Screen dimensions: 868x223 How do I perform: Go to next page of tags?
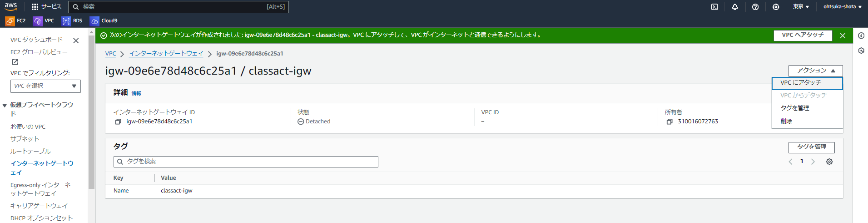[x=813, y=162]
